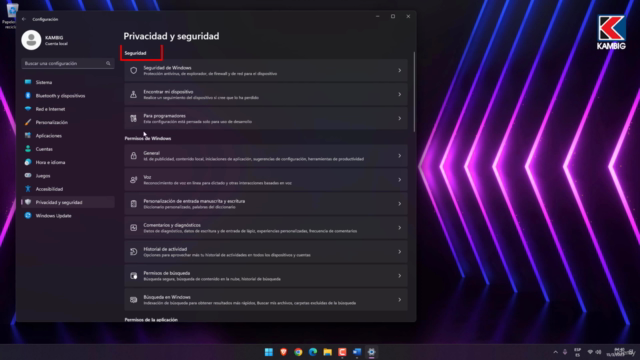Click the Encontrar mi dispositivo location icon
640x360 pixels.
click(x=133, y=94)
